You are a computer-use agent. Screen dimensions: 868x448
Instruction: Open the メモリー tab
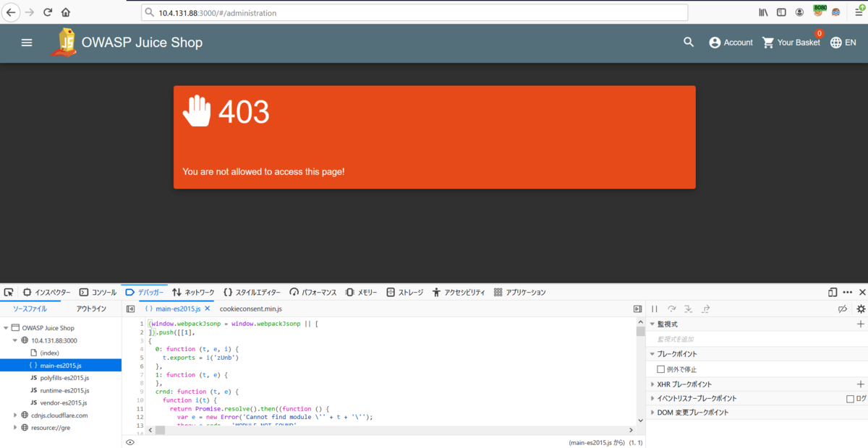[x=361, y=292]
